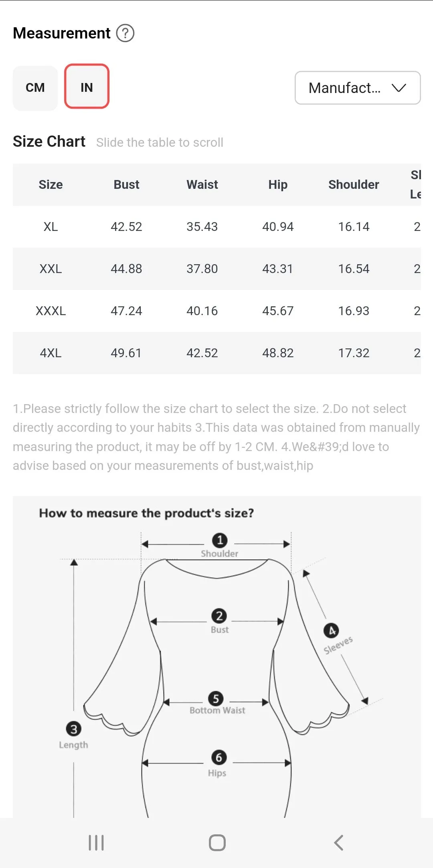Tap the number 5 Bottom Waist marker
The height and width of the screenshot is (868, 433).
tap(216, 698)
